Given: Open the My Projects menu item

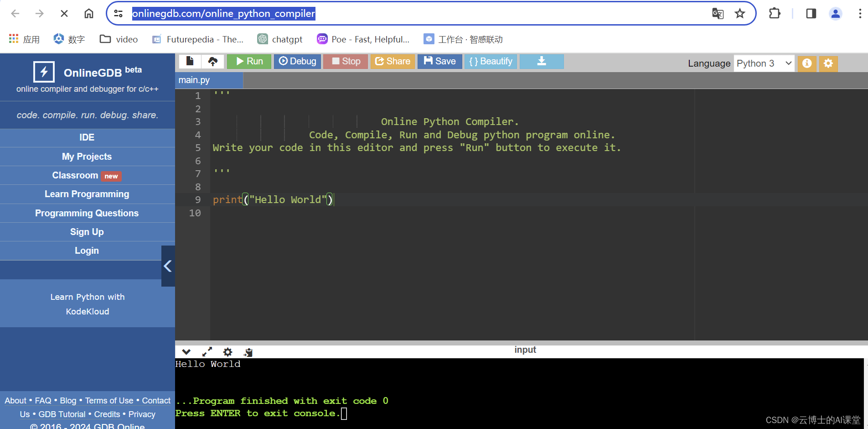Looking at the screenshot, I should point(87,157).
